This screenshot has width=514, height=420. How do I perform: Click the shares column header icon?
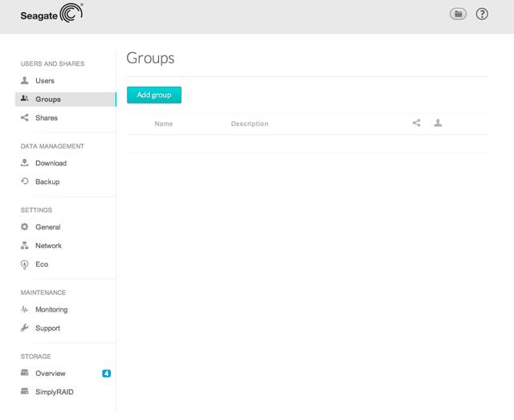coord(416,124)
